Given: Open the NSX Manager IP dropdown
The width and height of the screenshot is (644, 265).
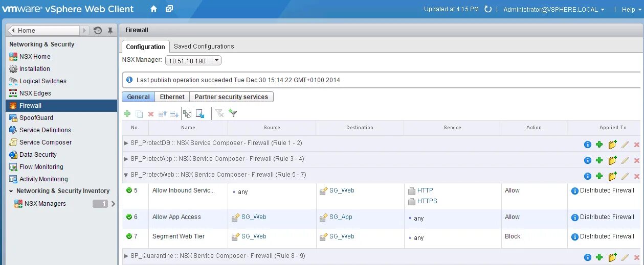Looking at the screenshot, I should pyautogui.click(x=216, y=61).
